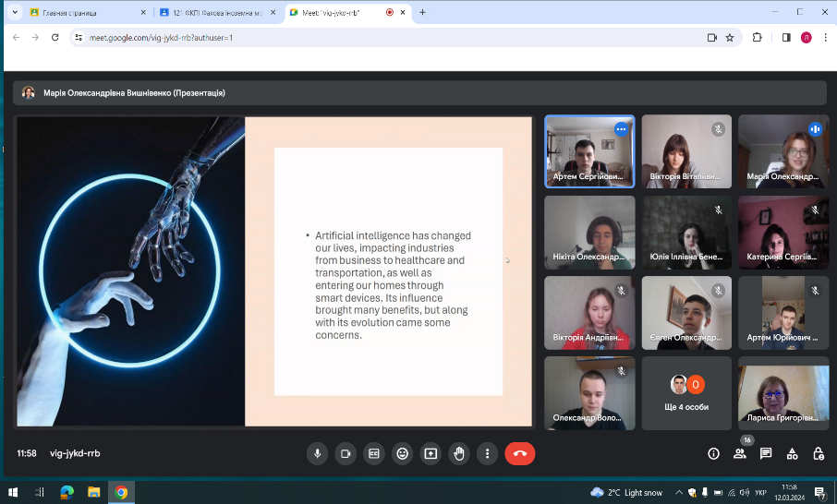Click the "Ще 4 особи" tile

[686, 392]
